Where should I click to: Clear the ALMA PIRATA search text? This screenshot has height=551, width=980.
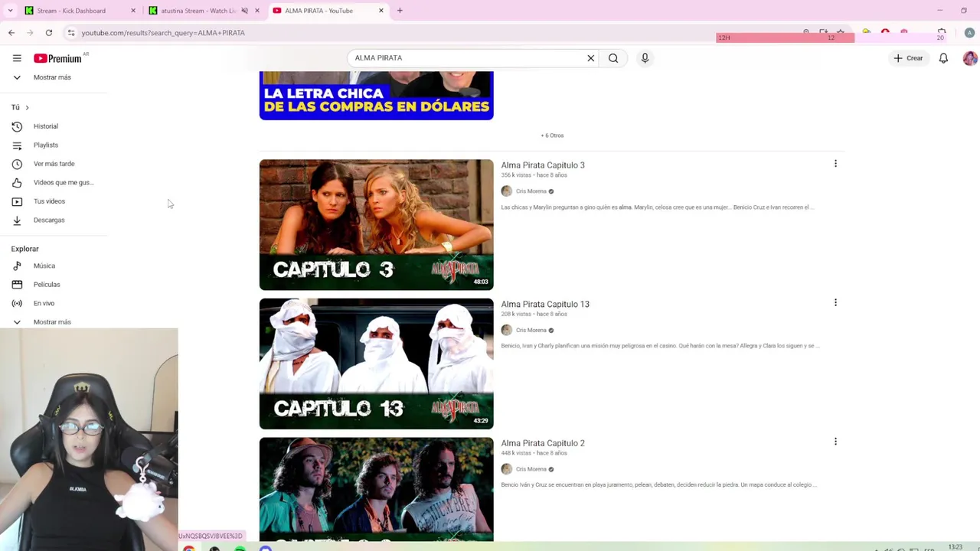coord(590,58)
